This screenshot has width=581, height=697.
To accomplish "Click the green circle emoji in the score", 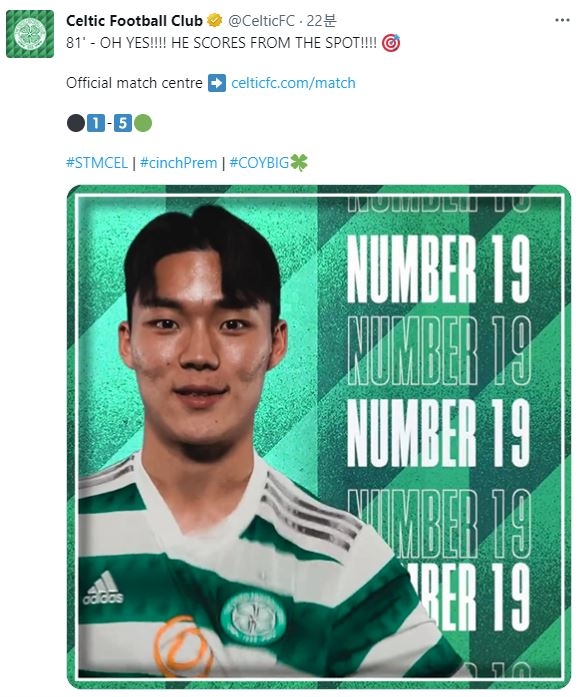I will (x=143, y=123).
